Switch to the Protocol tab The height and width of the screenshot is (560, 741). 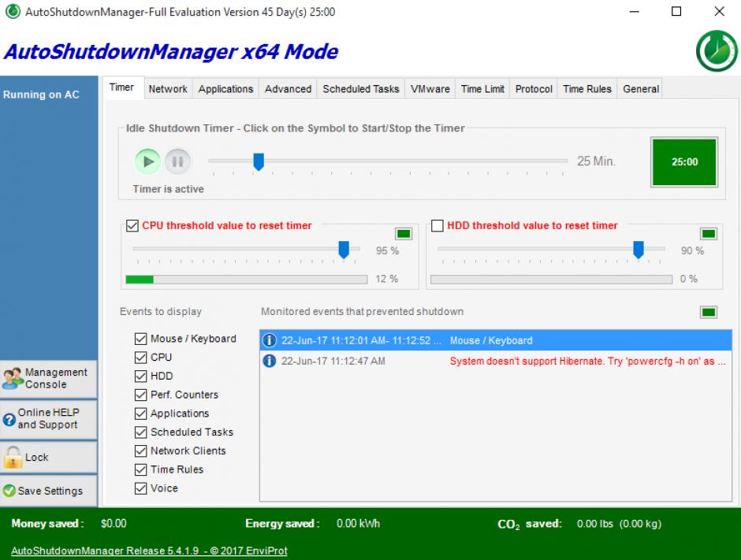[534, 89]
